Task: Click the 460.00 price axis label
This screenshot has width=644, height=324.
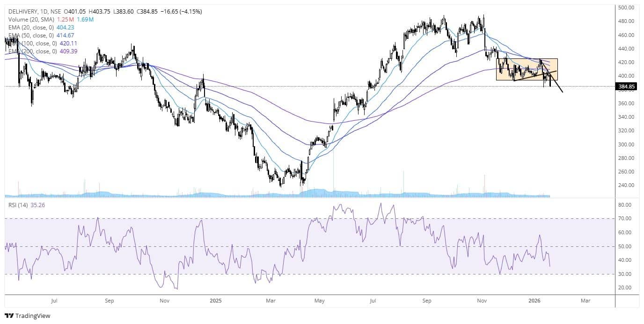Action: pyautogui.click(x=626, y=35)
